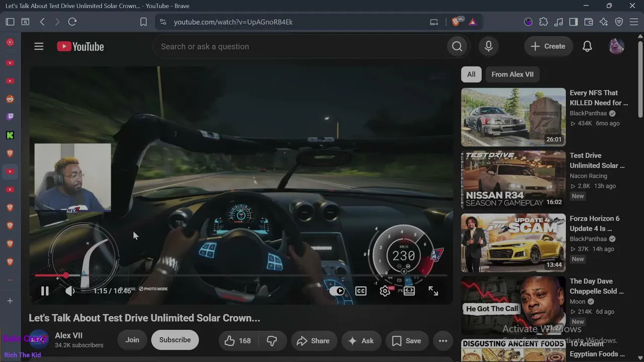Seek on the red video progress bar
This screenshot has height=362, width=644.
click(x=240, y=276)
